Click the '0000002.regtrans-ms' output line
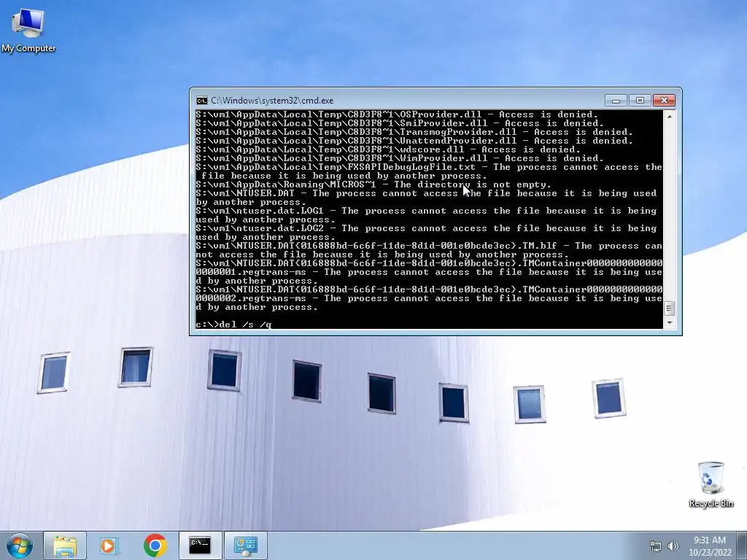This screenshot has width=747, height=560. [429, 298]
